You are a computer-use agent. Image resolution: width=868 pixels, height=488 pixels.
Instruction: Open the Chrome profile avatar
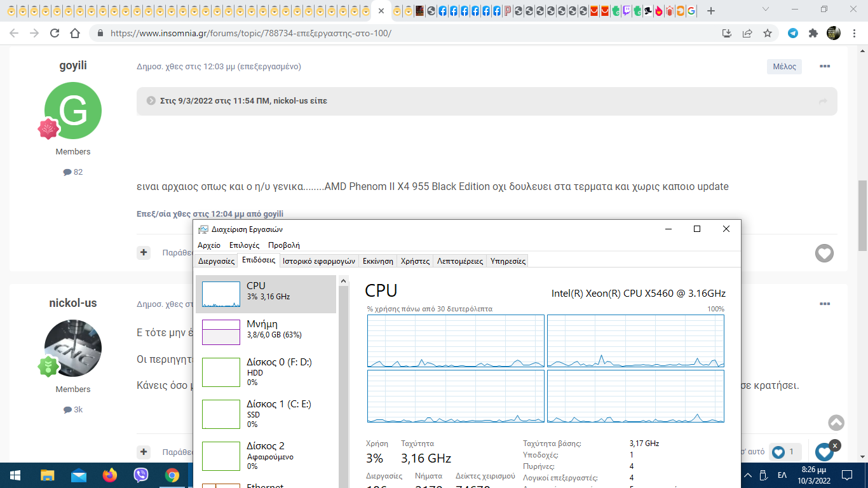(834, 33)
